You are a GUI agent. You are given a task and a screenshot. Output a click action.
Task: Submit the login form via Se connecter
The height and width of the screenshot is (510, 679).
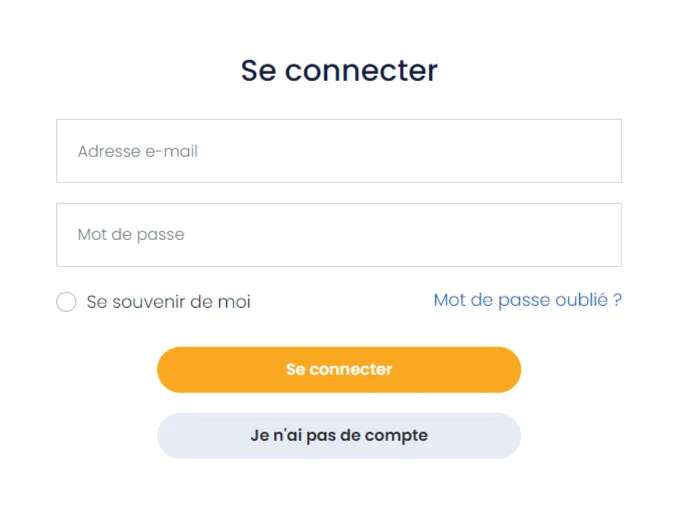tap(339, 370)
